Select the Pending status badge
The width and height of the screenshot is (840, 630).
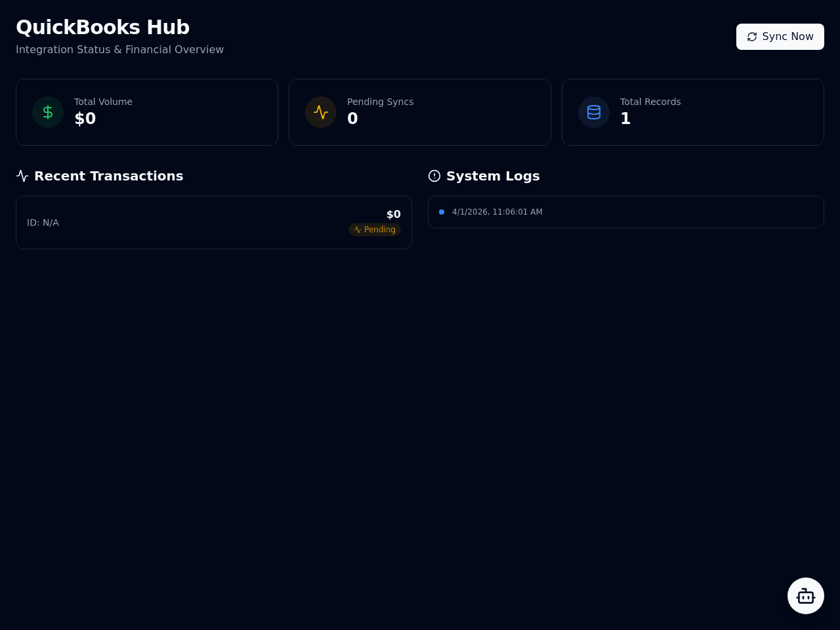(375, 230)
